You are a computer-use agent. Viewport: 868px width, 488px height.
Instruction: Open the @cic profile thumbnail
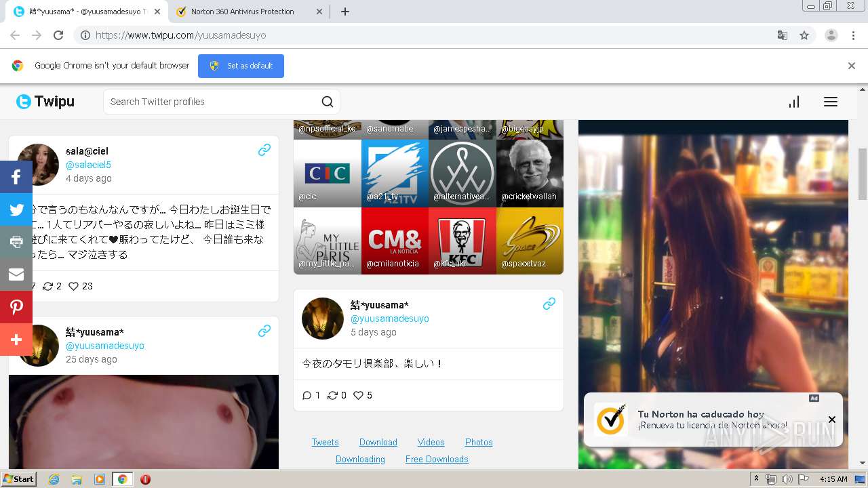(x=328, y=173)
